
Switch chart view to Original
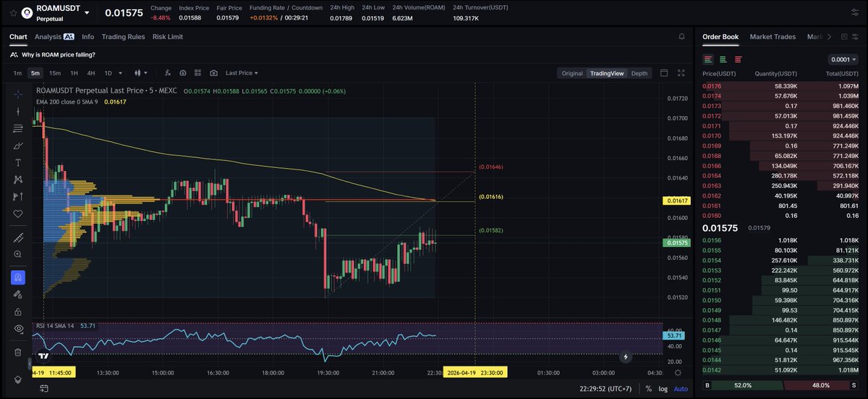pos(572,73)
